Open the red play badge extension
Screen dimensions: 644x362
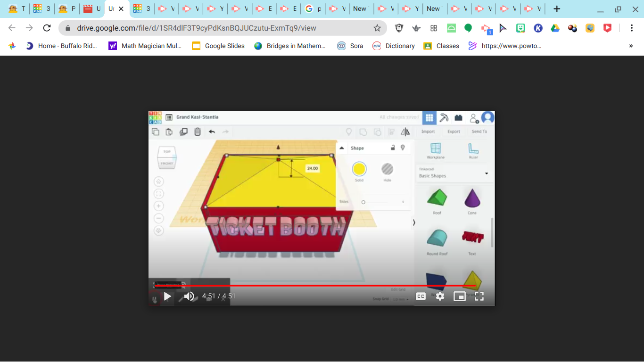[608, 28]
